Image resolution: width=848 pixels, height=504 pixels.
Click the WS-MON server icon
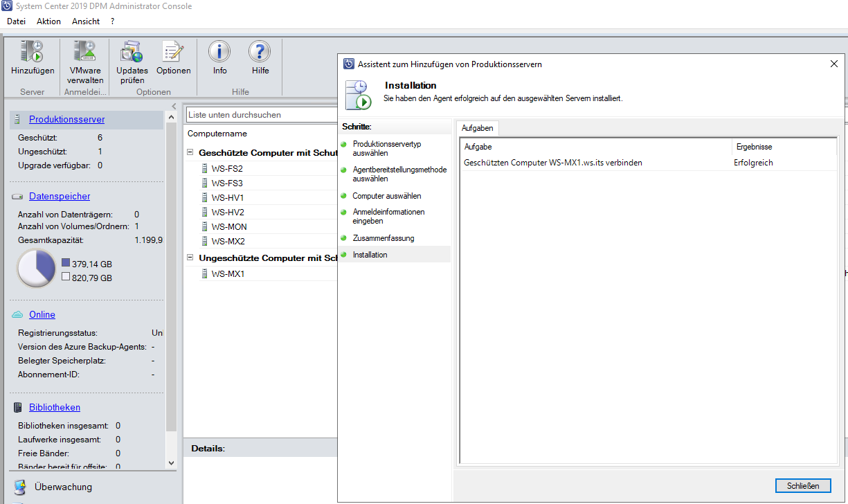[x=204, y=226]
